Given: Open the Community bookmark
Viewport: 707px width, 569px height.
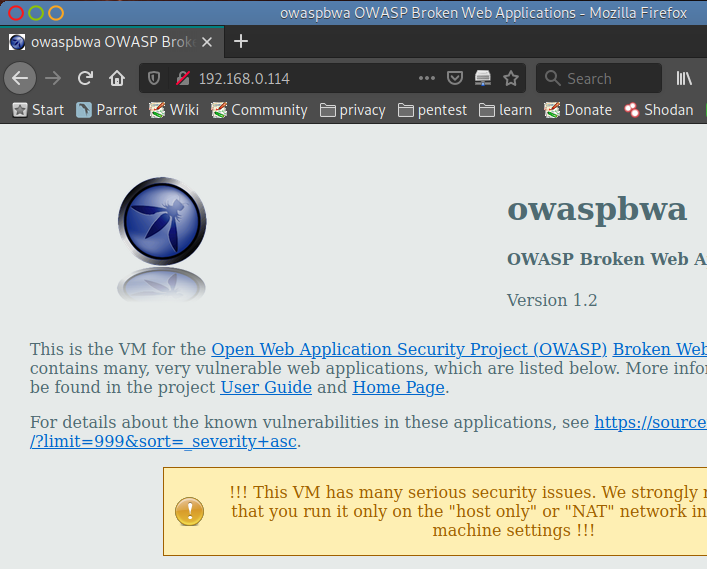Looking at the screenshot, I should 259,110.
